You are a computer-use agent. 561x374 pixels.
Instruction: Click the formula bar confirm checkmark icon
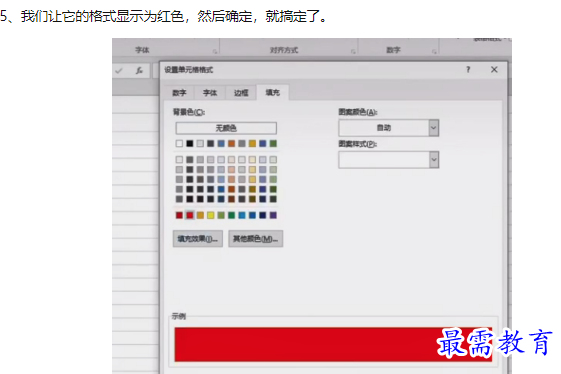point(119,71)
